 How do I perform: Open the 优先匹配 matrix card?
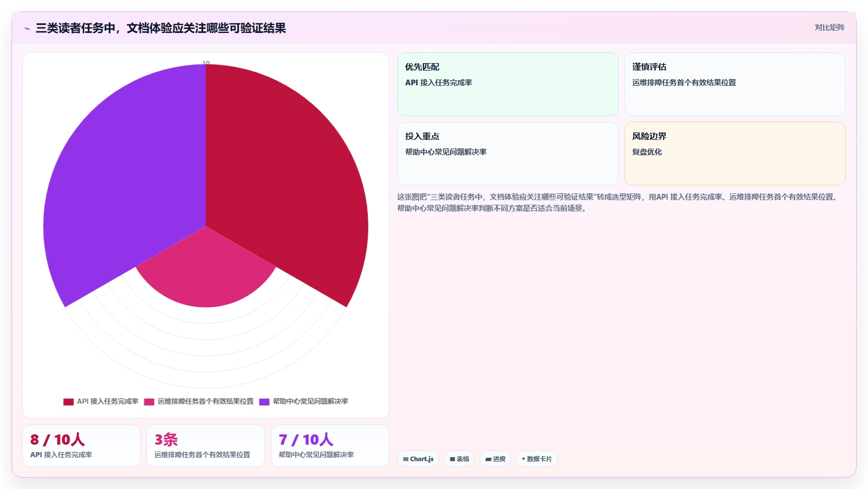pyautogui.click(x=508, y=84)
